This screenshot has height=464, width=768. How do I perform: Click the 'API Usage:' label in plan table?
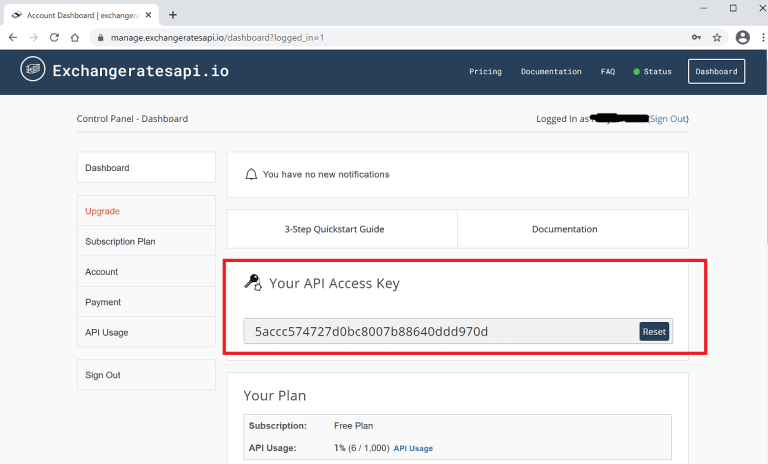272,448
